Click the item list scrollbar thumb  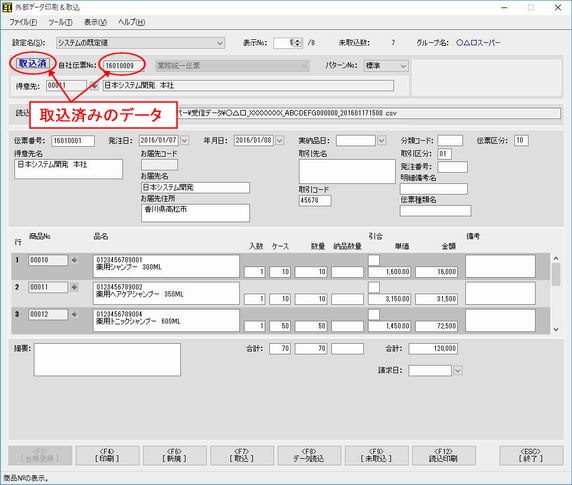[x=556, y=275]
